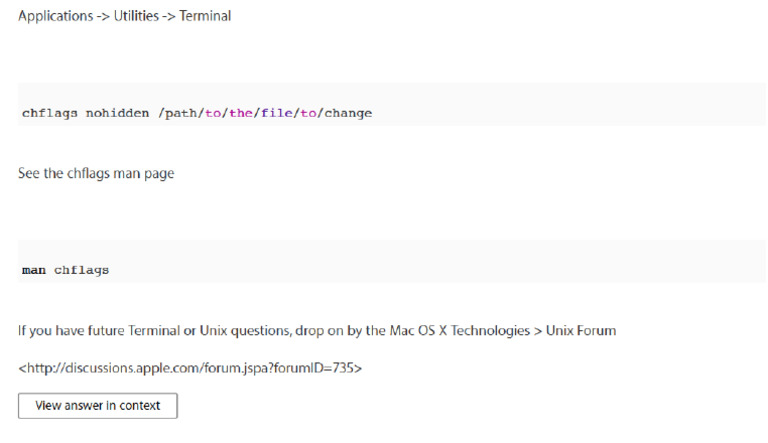Click the purple word 'file' in path
768x443 pixels.
(277, 113)
